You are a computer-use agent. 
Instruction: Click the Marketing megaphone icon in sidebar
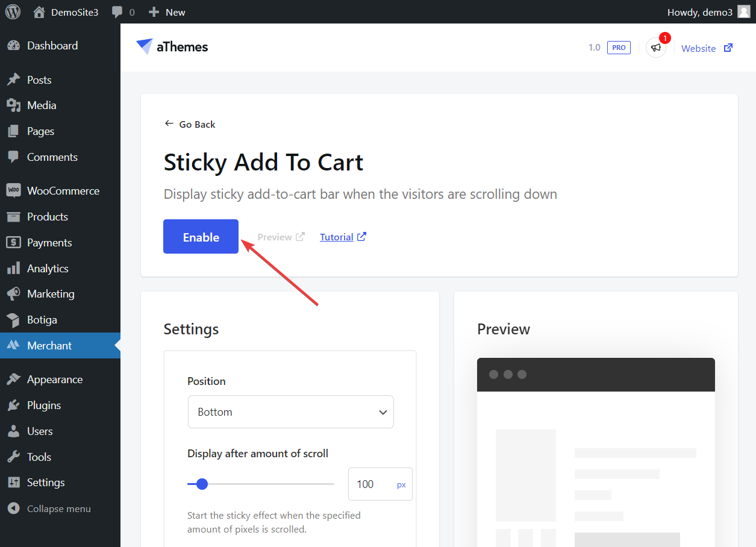[x=13, y=294]
